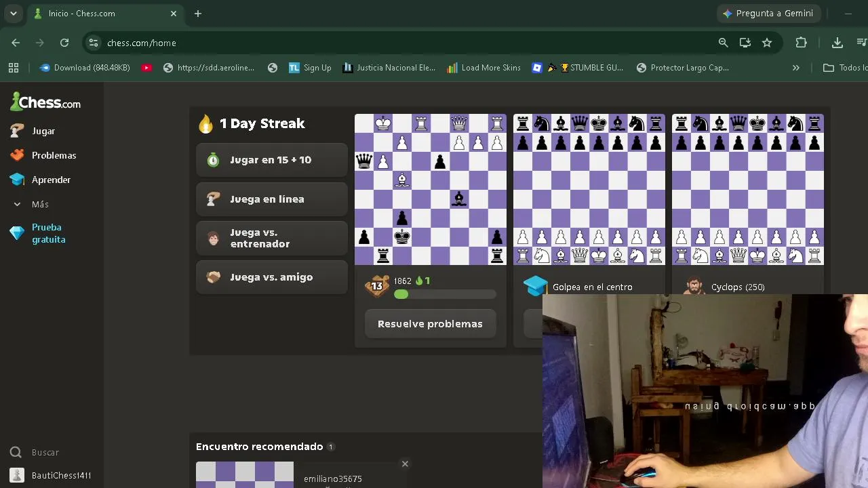Click the 1862 puzzle rating text
Viewport: 868px width, 488px height.
click(403, 281)
